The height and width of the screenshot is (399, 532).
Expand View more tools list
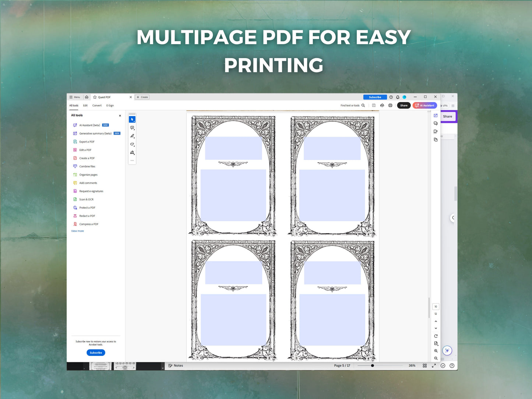click(x=77, y=231)
